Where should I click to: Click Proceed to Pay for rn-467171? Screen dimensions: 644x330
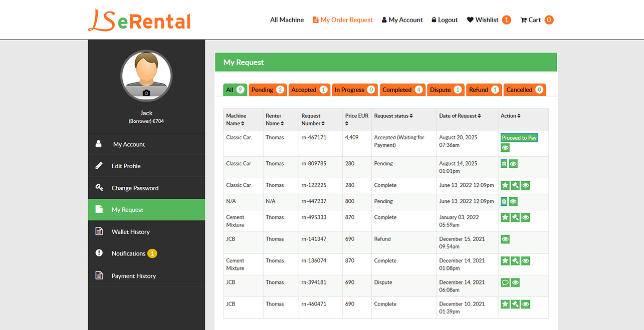(519, 137)
